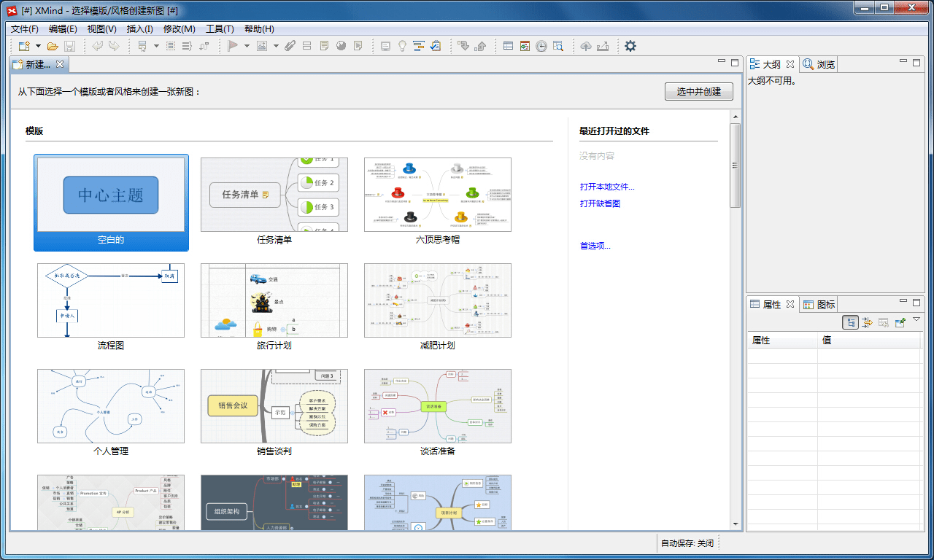Viewport: 934px width, 560px height.
Task: Toggle show categories in properties panel
Action: (x=851, y=322)
